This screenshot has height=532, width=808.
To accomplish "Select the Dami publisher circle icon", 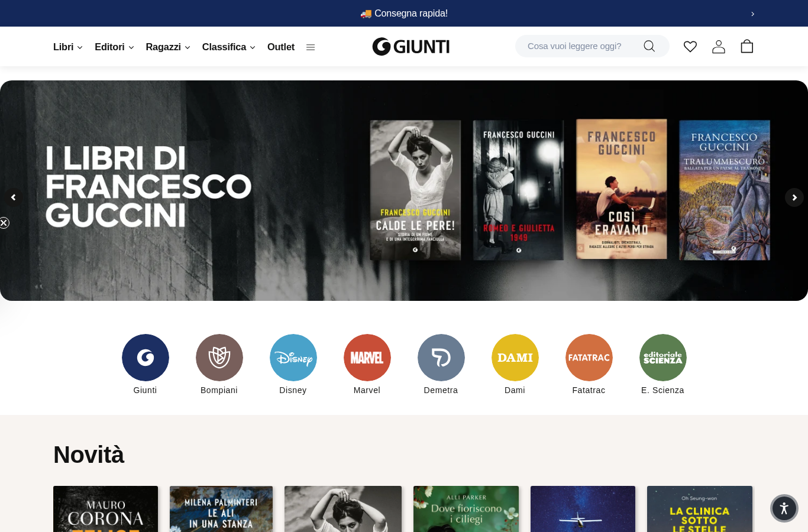I will 515,358.
